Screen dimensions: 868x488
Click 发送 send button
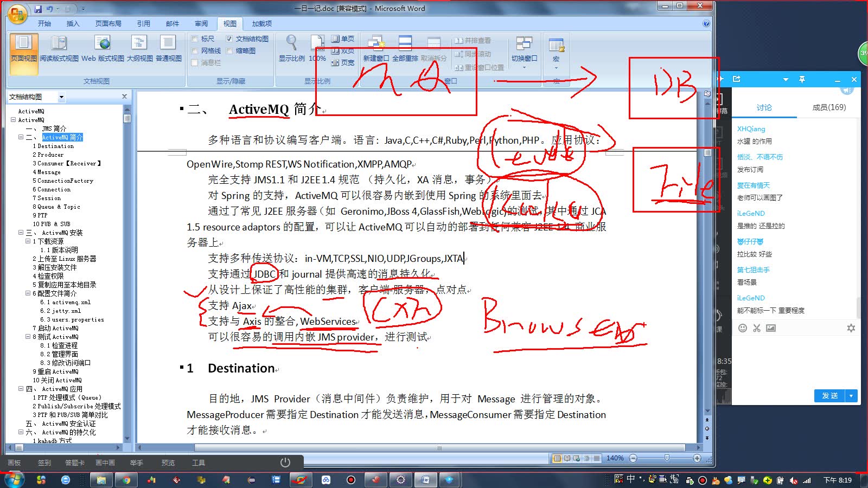[830, 396]
